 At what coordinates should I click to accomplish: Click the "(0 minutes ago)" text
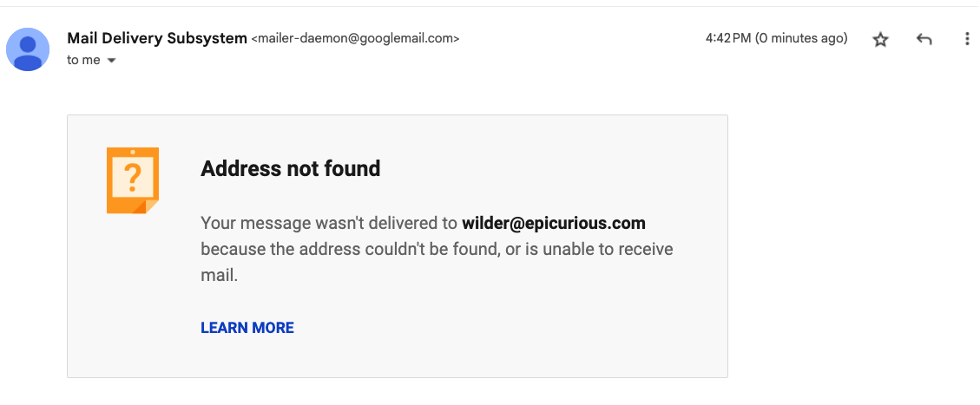click(x=801, y=38)
